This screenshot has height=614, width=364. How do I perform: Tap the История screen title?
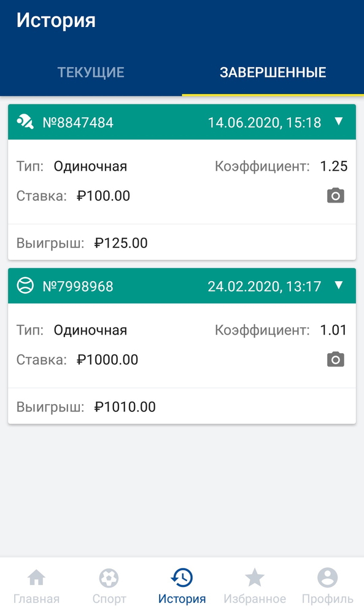click(56, 20)
